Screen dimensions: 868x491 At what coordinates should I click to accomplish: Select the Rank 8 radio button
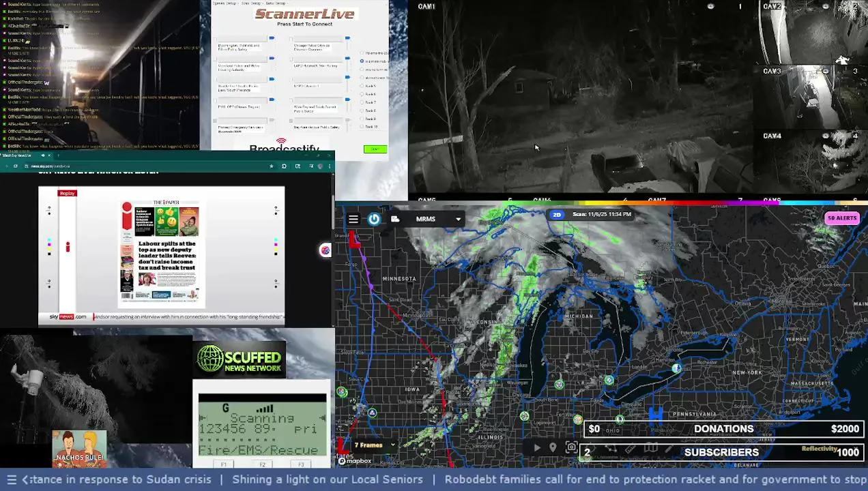362,110
